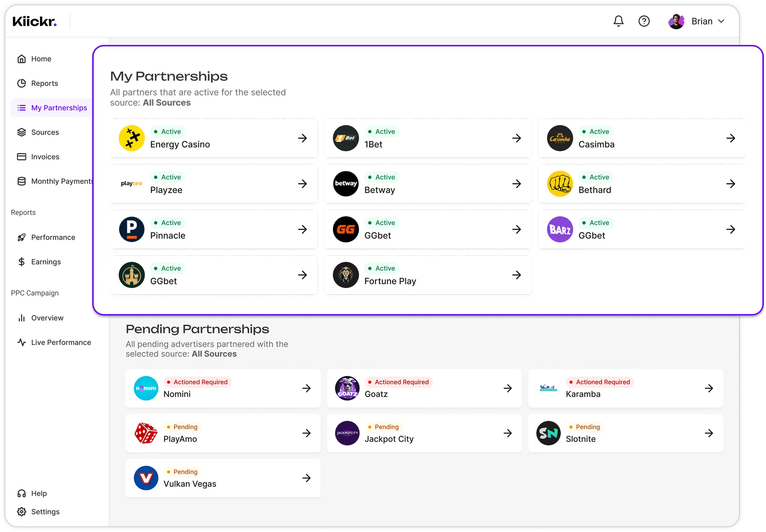Click the Earnings dollar icon
This screenshot has width=766, height=532.
pos(22,262)
